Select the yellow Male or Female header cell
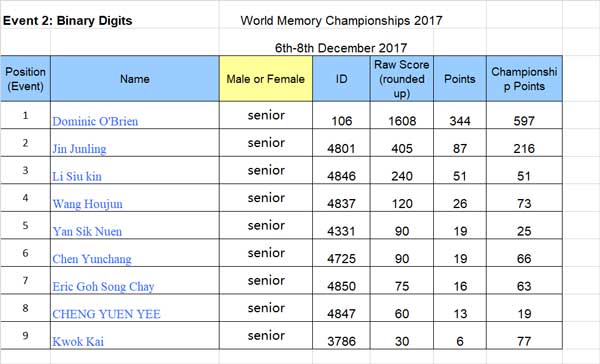The width and height of the screenshot is (600, 364). (266, 79)
